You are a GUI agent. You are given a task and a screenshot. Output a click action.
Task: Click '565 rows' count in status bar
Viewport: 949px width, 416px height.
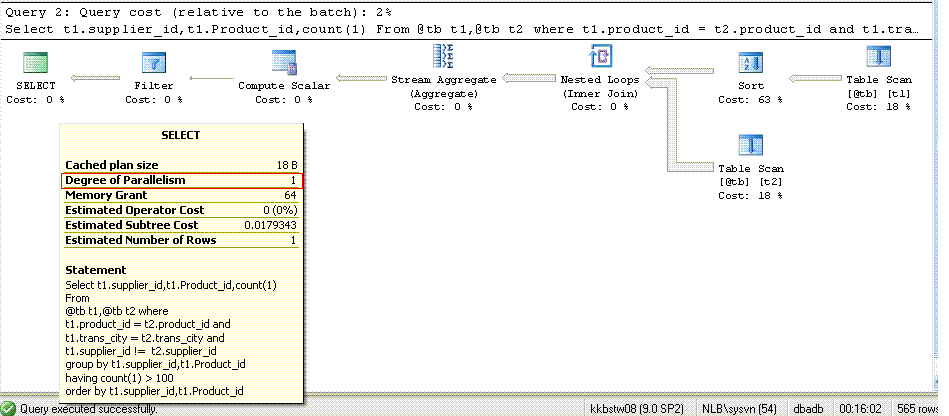[x=918, y=409]
